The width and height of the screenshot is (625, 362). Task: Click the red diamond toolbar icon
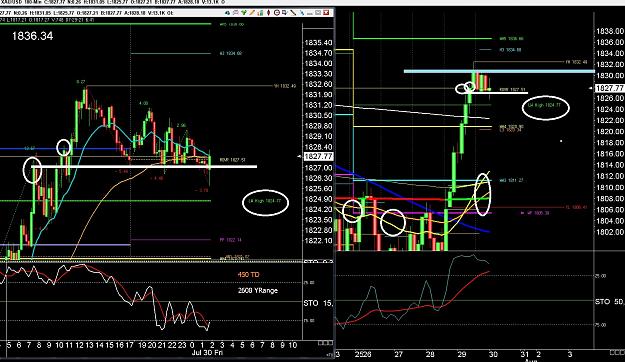click(x=269, y=13)
